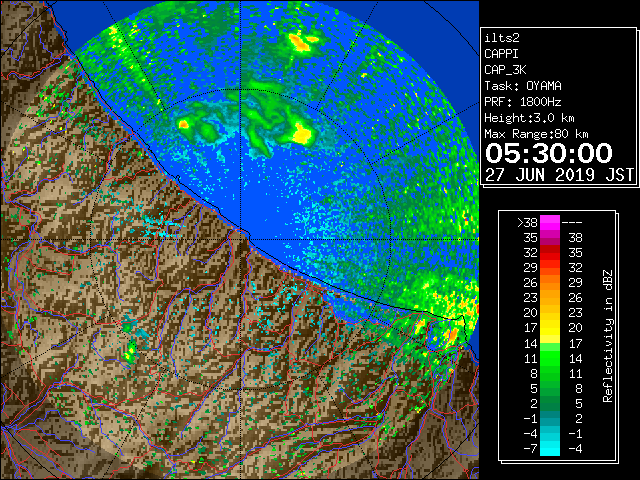Screen dimensions: 640x480
Task: Select the 'Height:3.0 km' text
Action: pyautogui.click(x=529, y=118)
